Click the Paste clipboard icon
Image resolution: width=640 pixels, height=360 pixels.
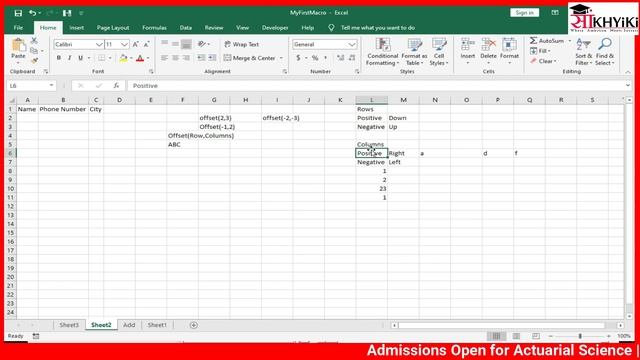point(18,45)
